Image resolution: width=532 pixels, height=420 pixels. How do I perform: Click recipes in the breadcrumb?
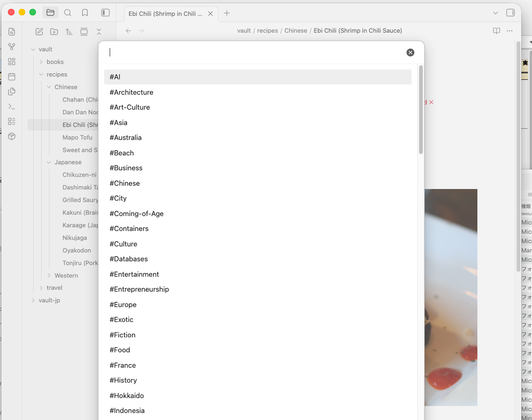click(267, 30)
